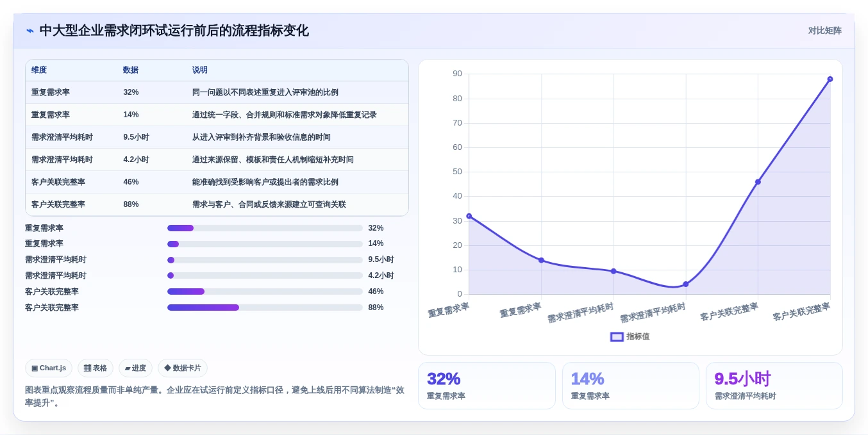Click the chart data point at value 4.2
Image resolution: width=868 pixels, height=435 pixels.
tap(686, 284)
